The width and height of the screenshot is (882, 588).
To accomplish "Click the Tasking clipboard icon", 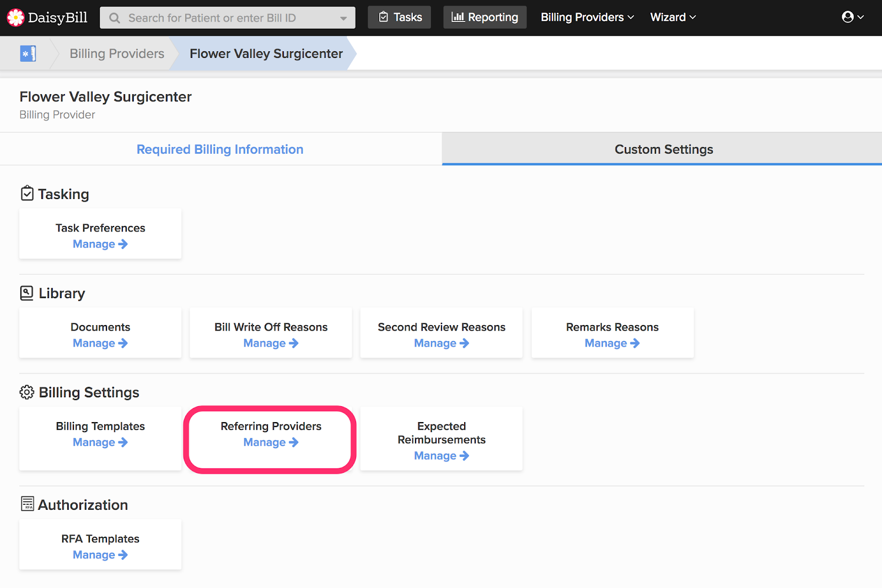I will (x=27, y=193).
